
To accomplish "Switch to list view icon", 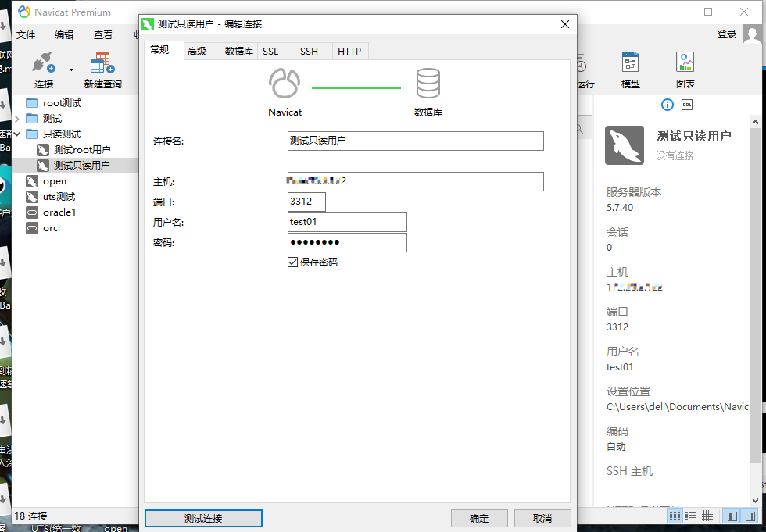I will [x=691, y=516].
